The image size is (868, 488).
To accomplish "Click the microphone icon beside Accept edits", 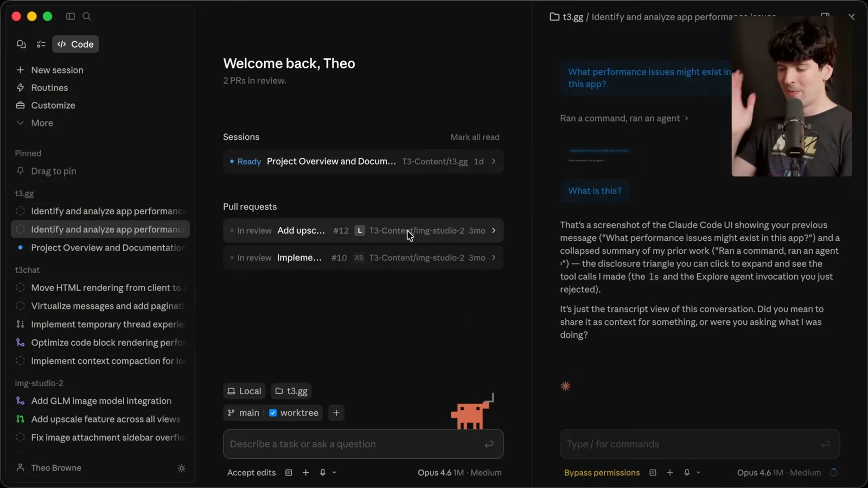I will 323,473.
